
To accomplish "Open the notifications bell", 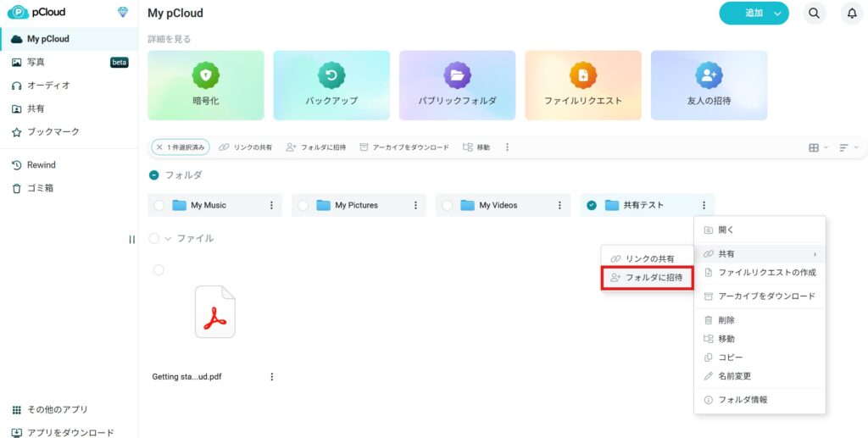I will point(853,14).
